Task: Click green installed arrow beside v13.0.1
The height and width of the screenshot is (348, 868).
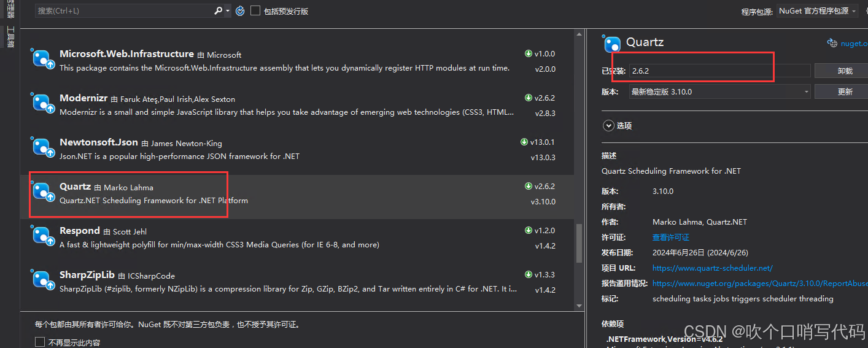Action: (524, 142)
